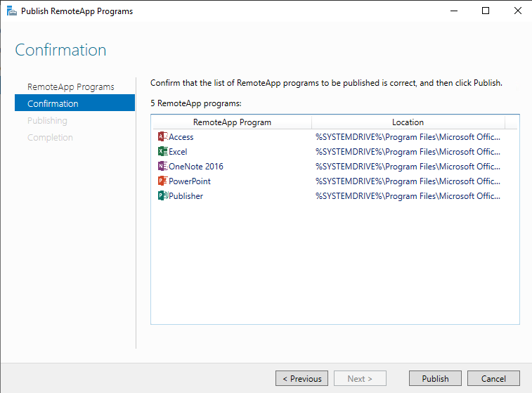The image size is (532, 393).
Task: Select the Access row name
Action: coord(181,137)
